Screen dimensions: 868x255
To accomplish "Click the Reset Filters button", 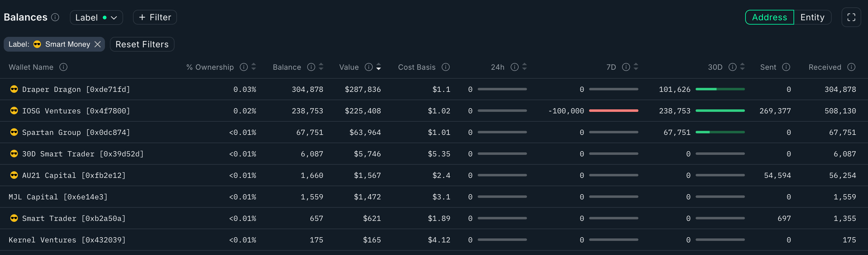I will (x=142, y=45).
